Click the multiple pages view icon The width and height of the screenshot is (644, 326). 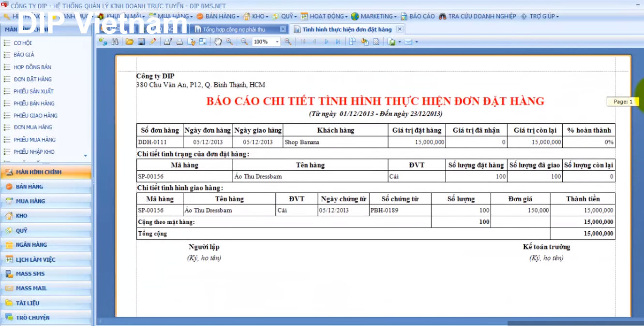click(353, 42)
